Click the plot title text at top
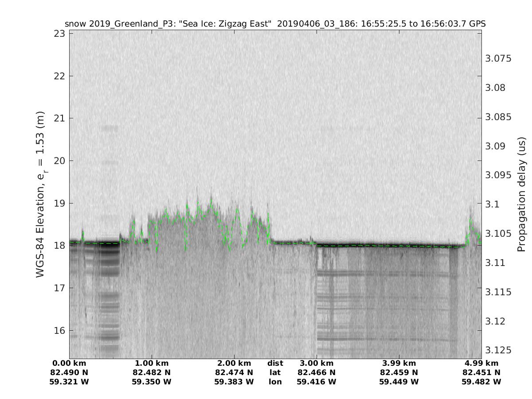This screenshot has width=532, height=399. coord(275,24)
